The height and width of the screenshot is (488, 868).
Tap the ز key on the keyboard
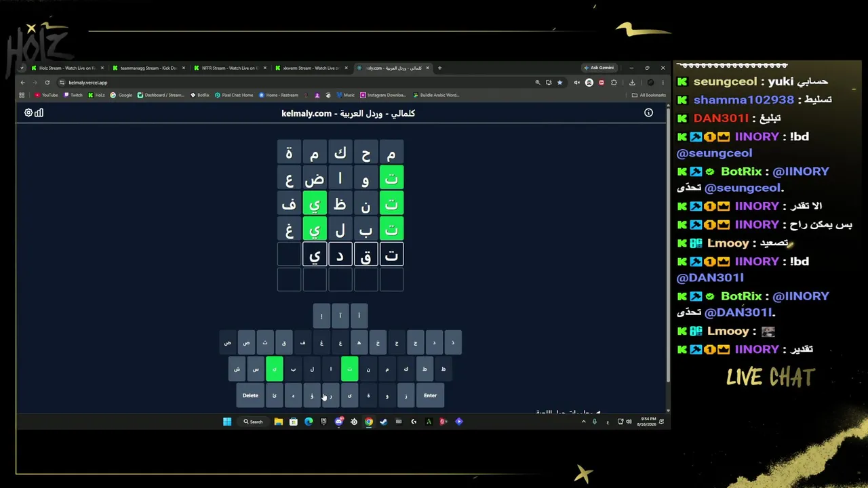[x=406, y=396]
